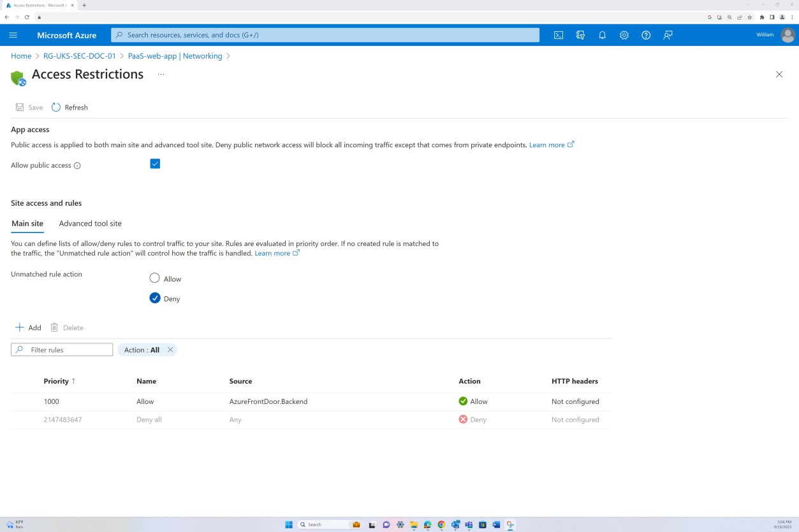
Task: View Azure portal notifications bell
Action: 602,35
